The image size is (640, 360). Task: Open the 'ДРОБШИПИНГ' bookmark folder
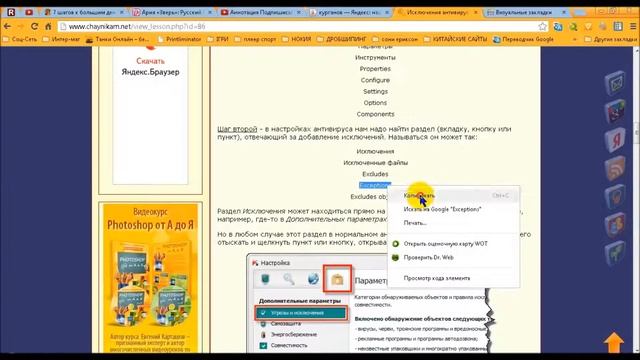[x=342, y=39]
